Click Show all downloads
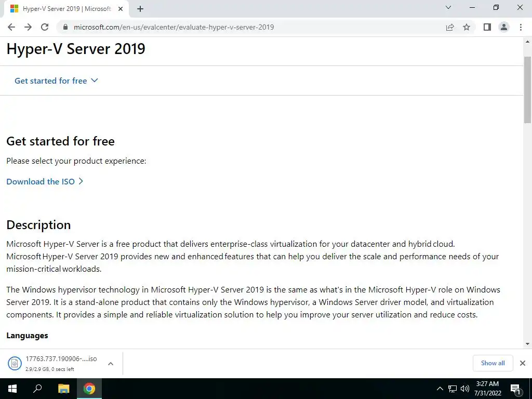Viewport: 532px width, 399px height. coord(493,363)
